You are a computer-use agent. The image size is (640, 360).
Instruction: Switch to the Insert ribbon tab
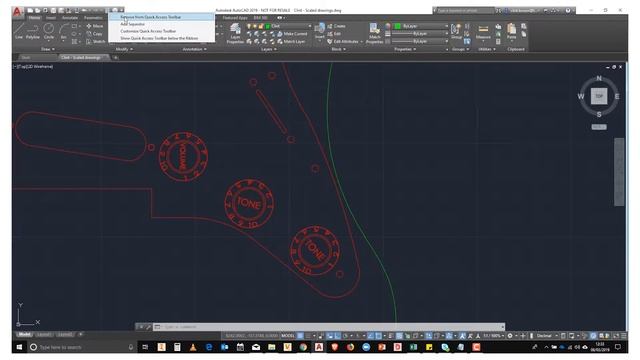tap(51, 18)
